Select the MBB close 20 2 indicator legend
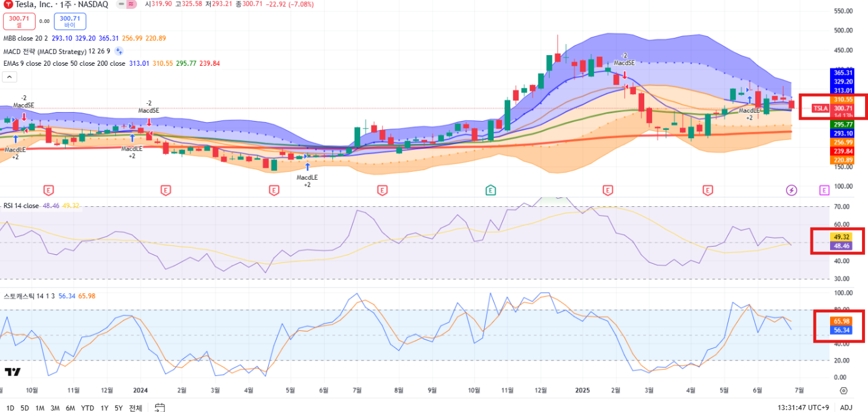 (x=26, y=39)
